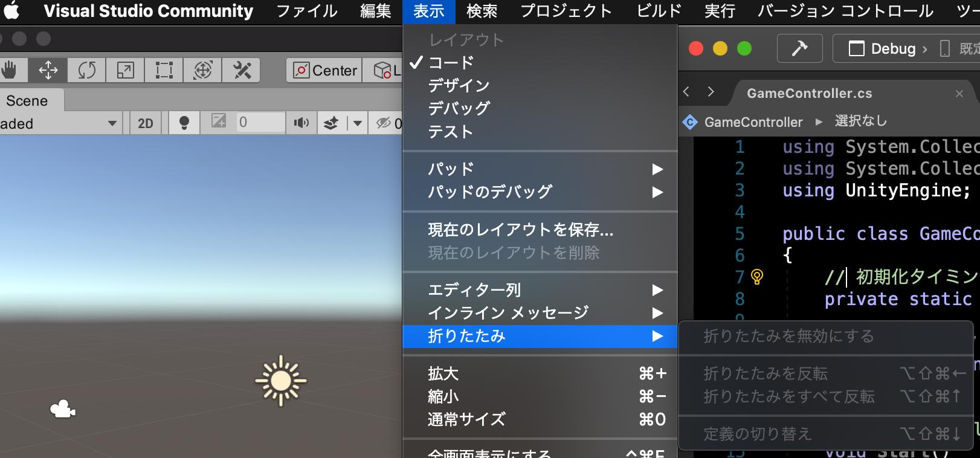Click the scene icon count field showing 0
This screenshot has width=980, height=458.
259,123
